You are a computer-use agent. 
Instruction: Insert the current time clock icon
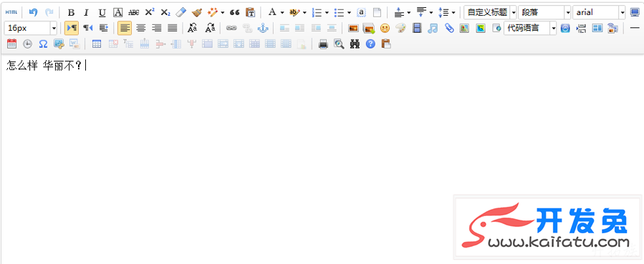pyautogui.click(x=27, y=44)
